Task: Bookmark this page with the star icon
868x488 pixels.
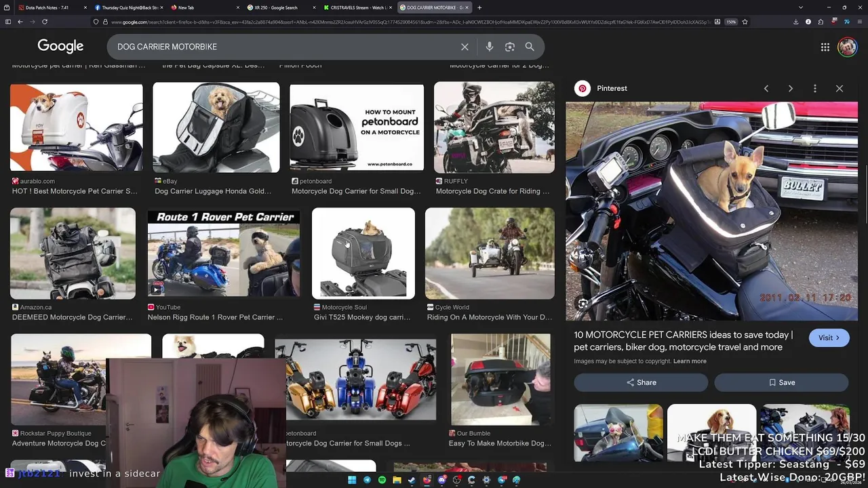Action: (x=745, y=22)
